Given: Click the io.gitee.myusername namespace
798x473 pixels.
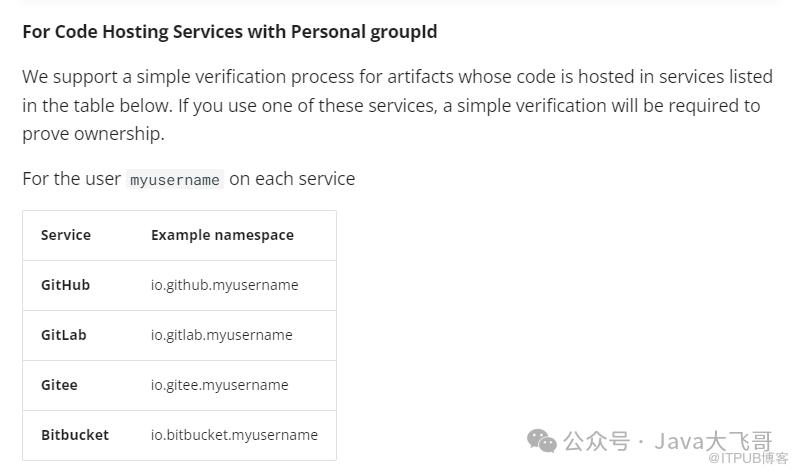Looking at the screenshot, I should coord(219,385).
